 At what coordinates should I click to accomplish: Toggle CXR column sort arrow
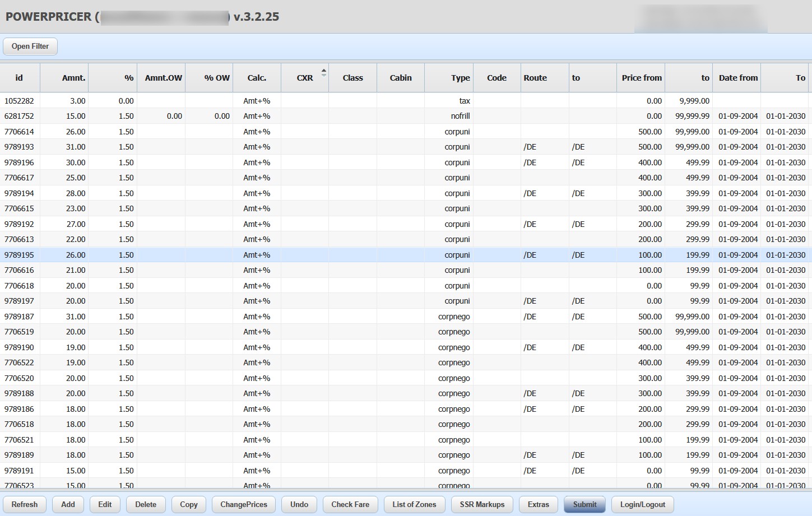[323, 72]
